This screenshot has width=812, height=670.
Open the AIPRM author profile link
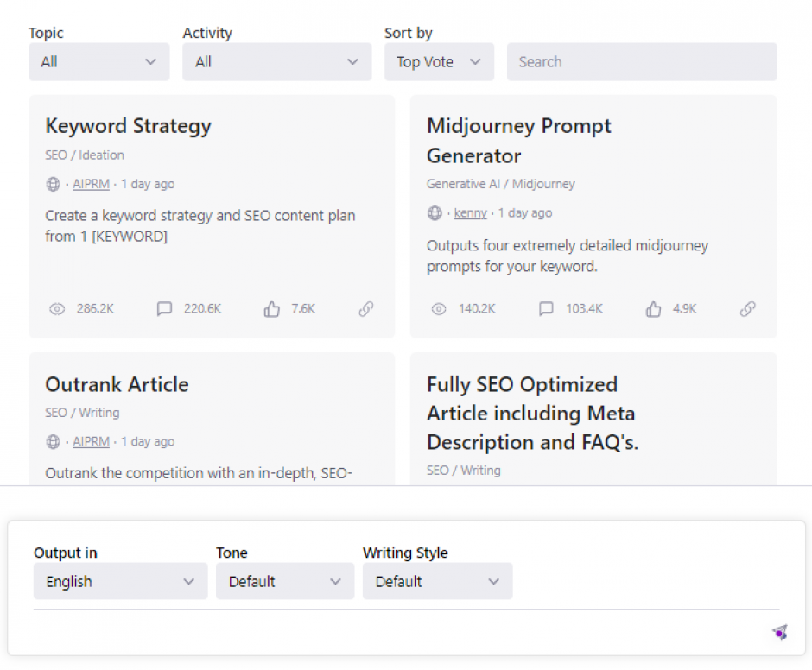(91, 184)
